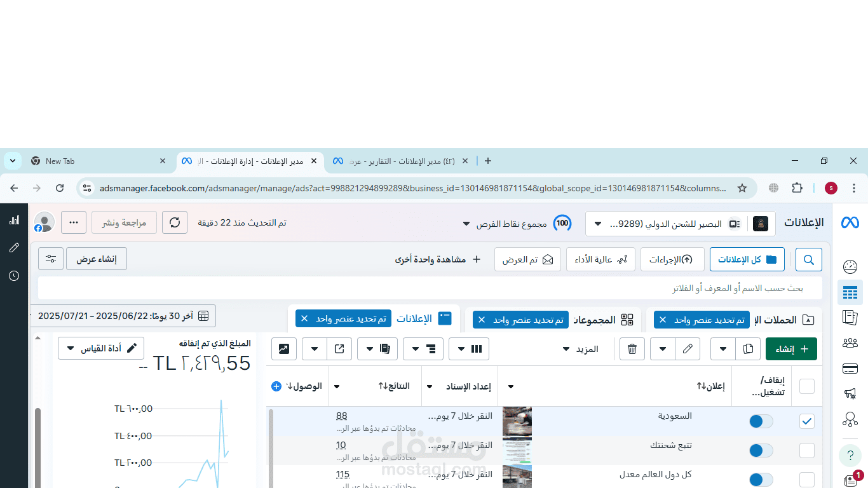Click the refresh data icon button
The width and height of the screenshot is (868, 488).
click(x=175, y=223)
